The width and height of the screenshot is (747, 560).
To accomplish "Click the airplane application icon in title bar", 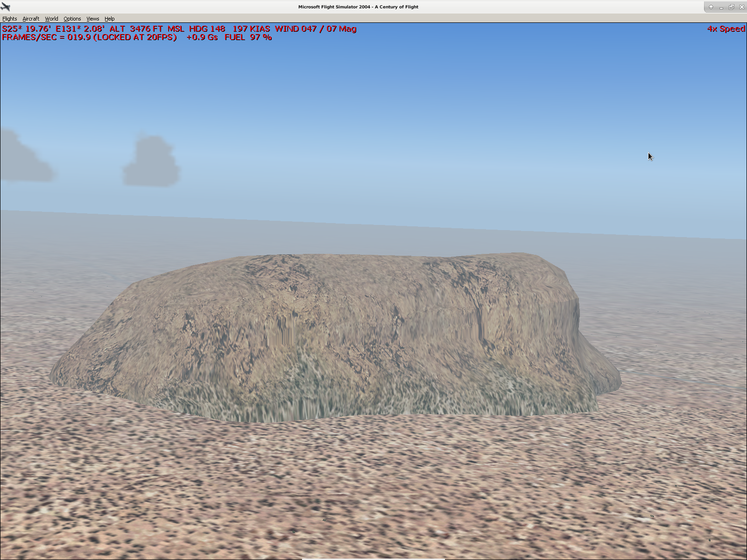I will (6, 7).
